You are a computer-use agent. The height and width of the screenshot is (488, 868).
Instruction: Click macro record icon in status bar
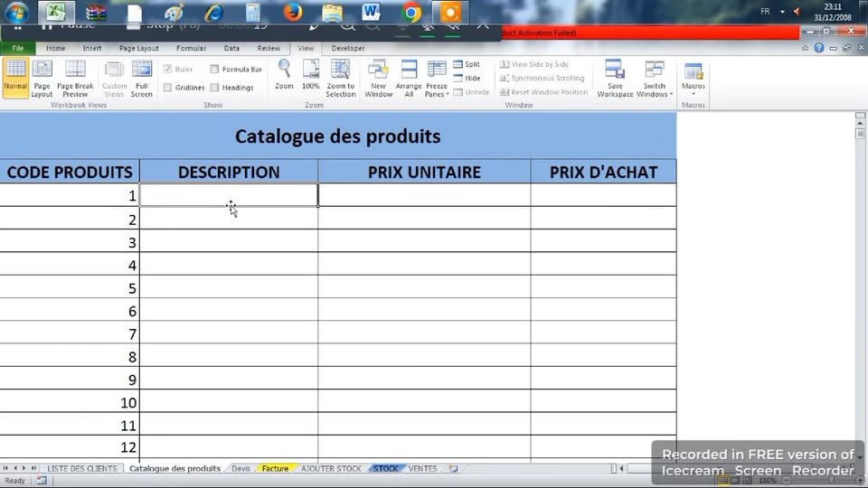[42, 480]
